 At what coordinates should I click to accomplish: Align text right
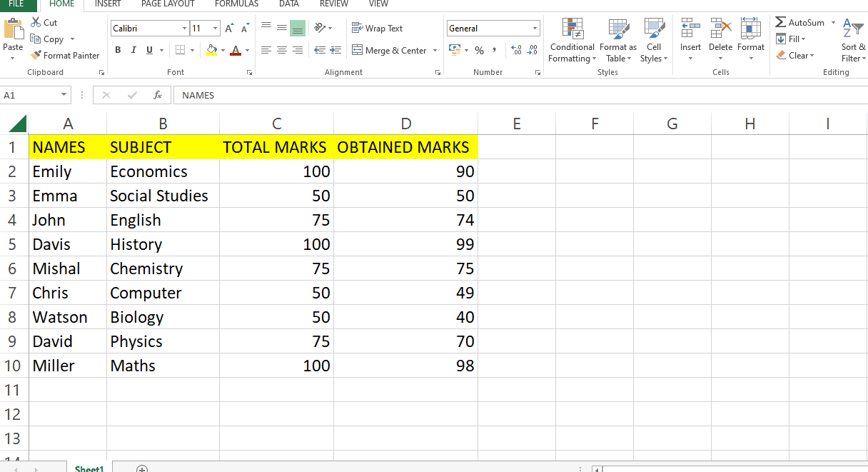pos(298,50)
